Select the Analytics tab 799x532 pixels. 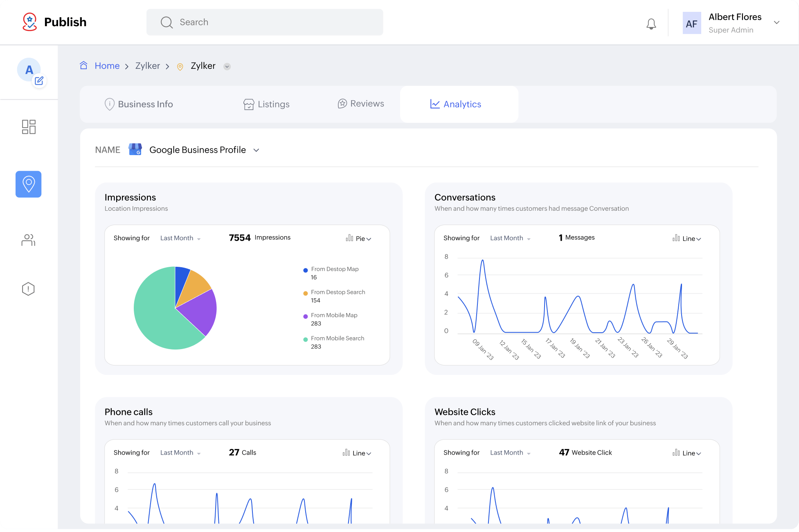tap(459, 104)
